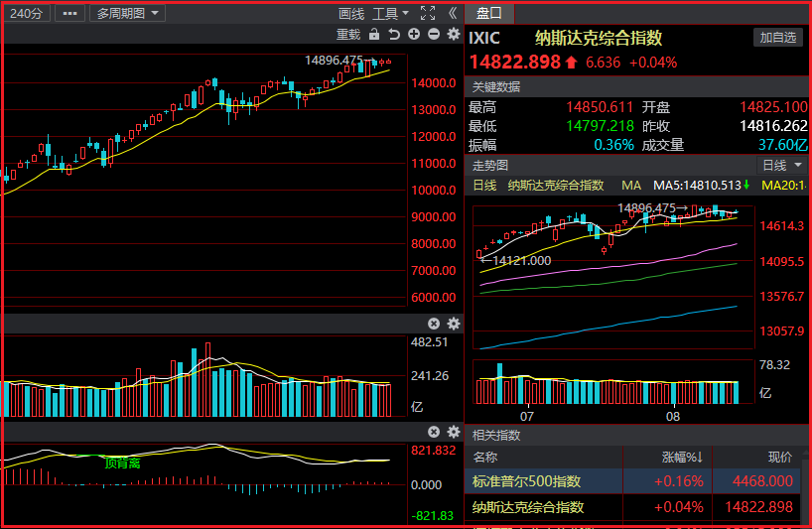Click the 14896.475 high marker on main chart
812x529 pixels.
coord(334,61)
